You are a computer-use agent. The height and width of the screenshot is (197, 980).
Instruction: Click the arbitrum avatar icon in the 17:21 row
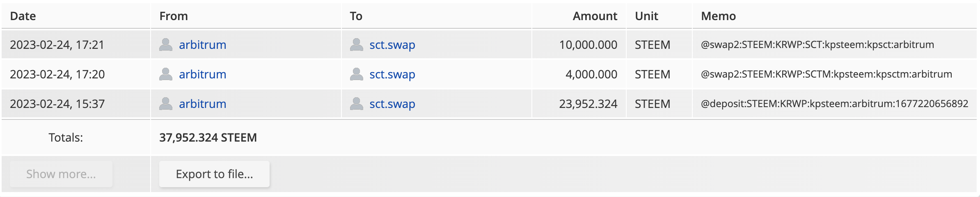pyautogui.click(x=166, y=45)
